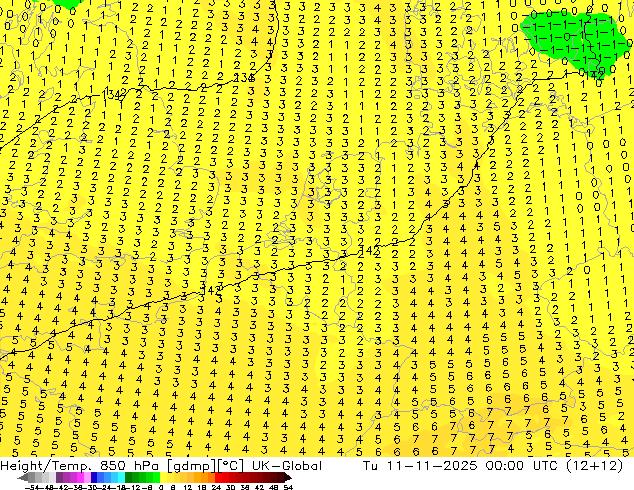Click the '-54' label under the color scale
Image resolution: width=634 pixels, height=490 pixels.
point(34,487)
